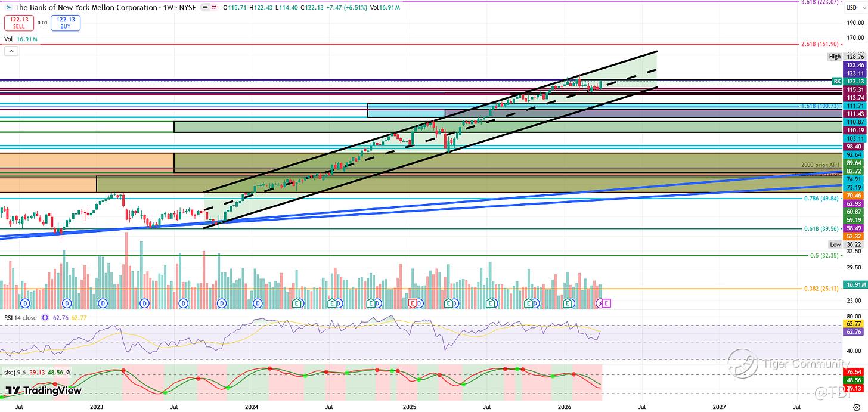Open the USD currency dropdown on price axis
The height and width of the screenshot is (412, 868).
(x=857, y=7)
